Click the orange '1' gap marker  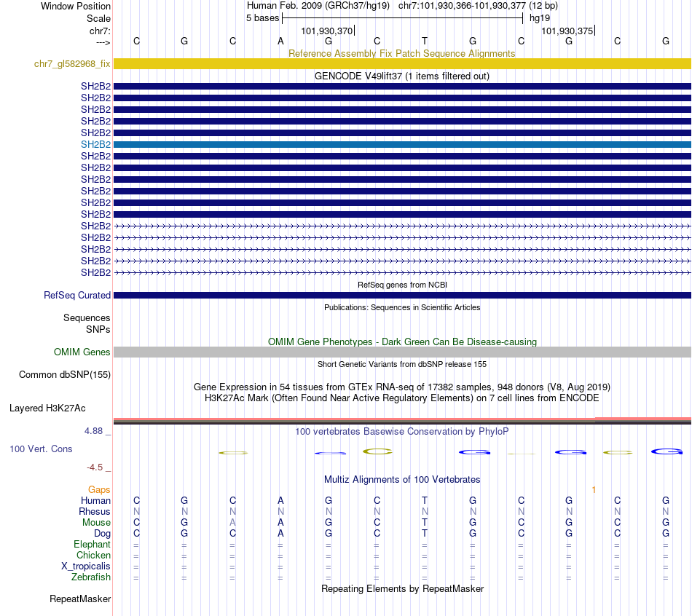pos(594,490)
